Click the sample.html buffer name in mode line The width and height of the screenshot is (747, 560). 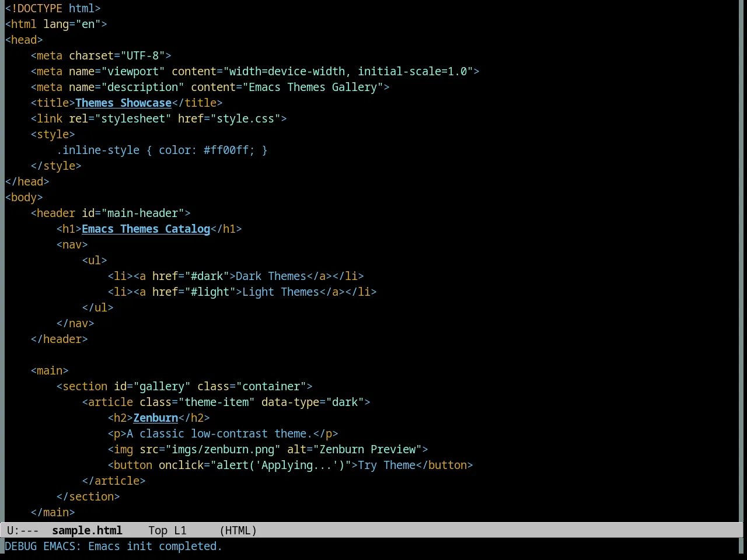click(87, 530)
